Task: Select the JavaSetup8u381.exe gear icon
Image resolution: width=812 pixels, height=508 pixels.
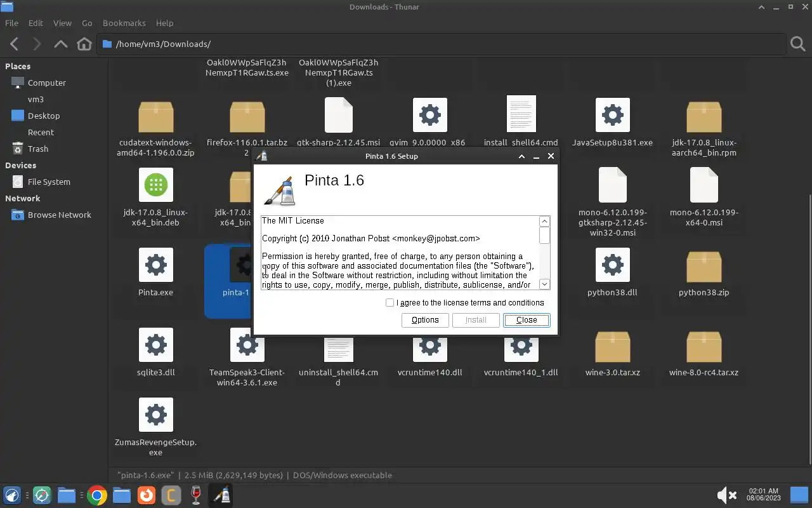Action: 612,115
